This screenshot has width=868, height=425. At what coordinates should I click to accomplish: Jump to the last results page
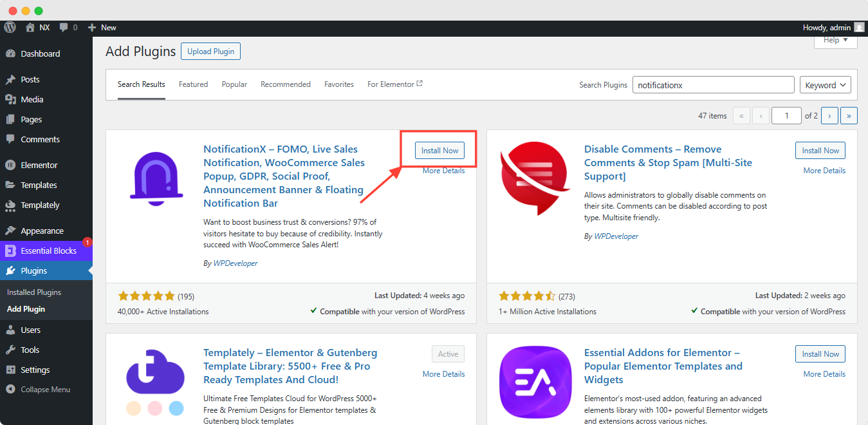[849, 116]
